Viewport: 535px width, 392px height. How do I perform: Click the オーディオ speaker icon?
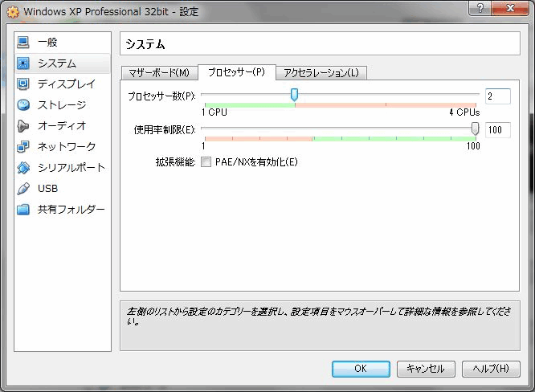[23, 126]
